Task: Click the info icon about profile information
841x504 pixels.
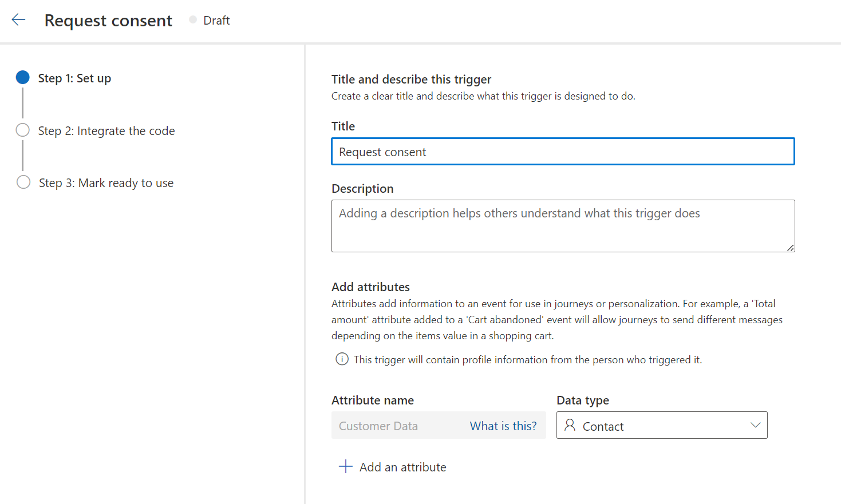Action: tap(342, 359)
